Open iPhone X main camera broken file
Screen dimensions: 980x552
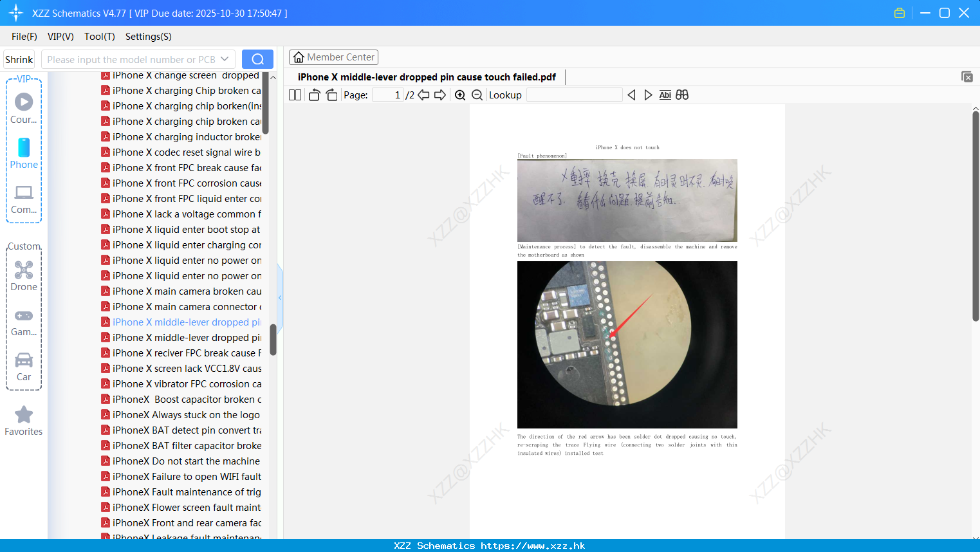[181, 291]
